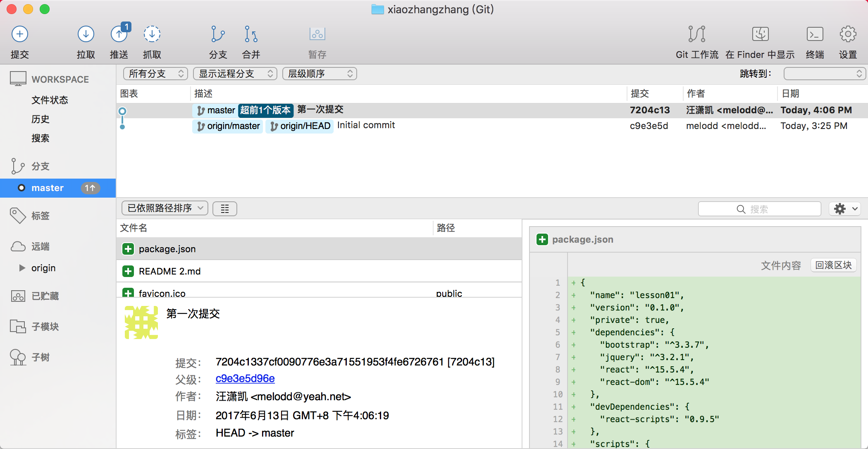The image size is (868, 449).
Task: Select 文件状态 in the Workspace sidebar
Action: [x=50, y=100]
